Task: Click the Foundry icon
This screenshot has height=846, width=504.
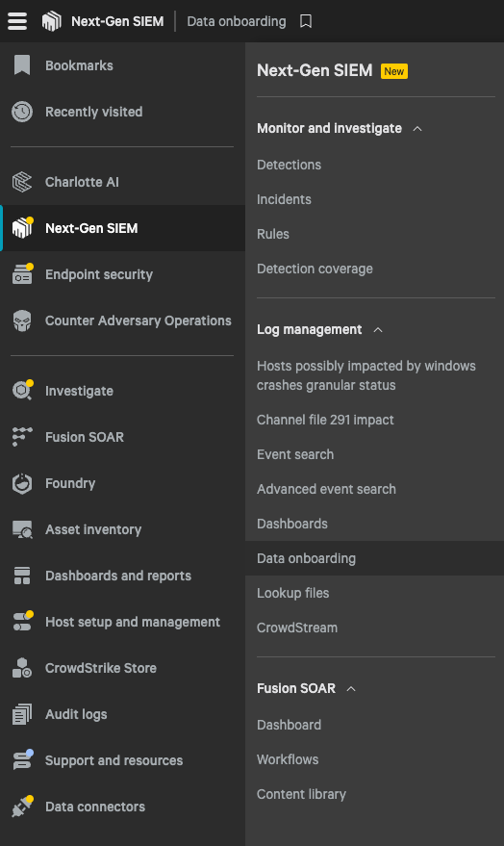Action: tap(22, 483)
